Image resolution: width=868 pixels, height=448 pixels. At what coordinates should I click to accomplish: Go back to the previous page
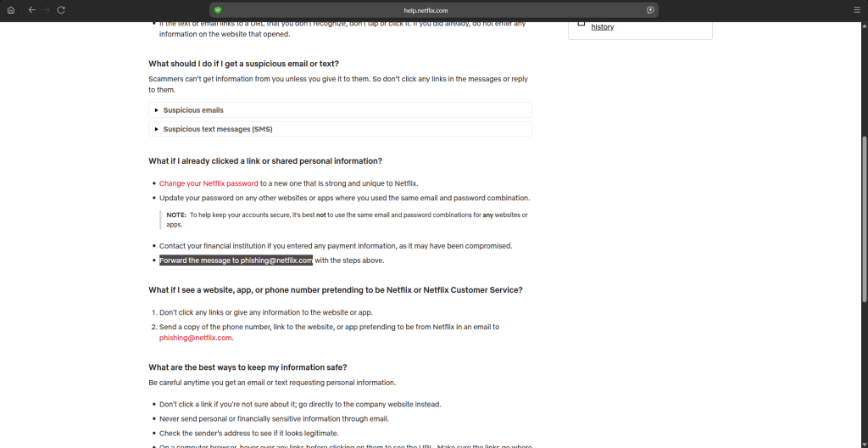(31, 9)
